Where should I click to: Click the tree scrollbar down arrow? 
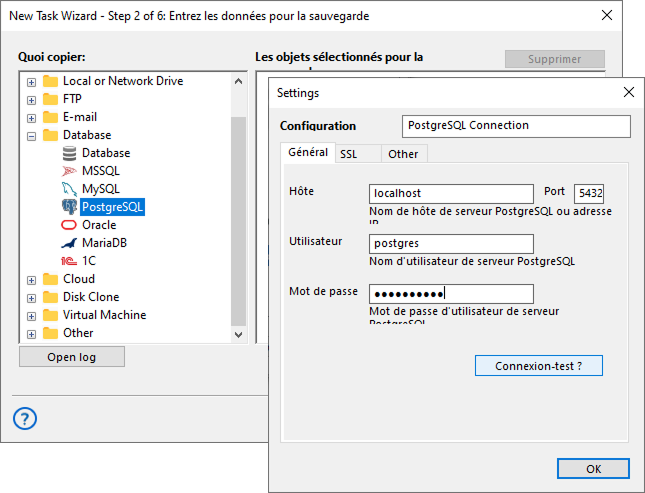click(x=238, y=335)
